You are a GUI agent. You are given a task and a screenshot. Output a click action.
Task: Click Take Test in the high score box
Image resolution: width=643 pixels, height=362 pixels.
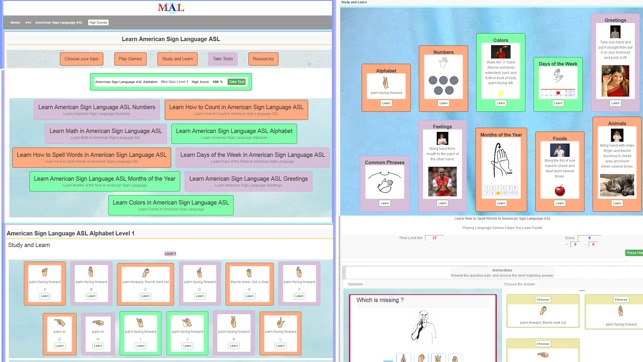tap(237, 82)
